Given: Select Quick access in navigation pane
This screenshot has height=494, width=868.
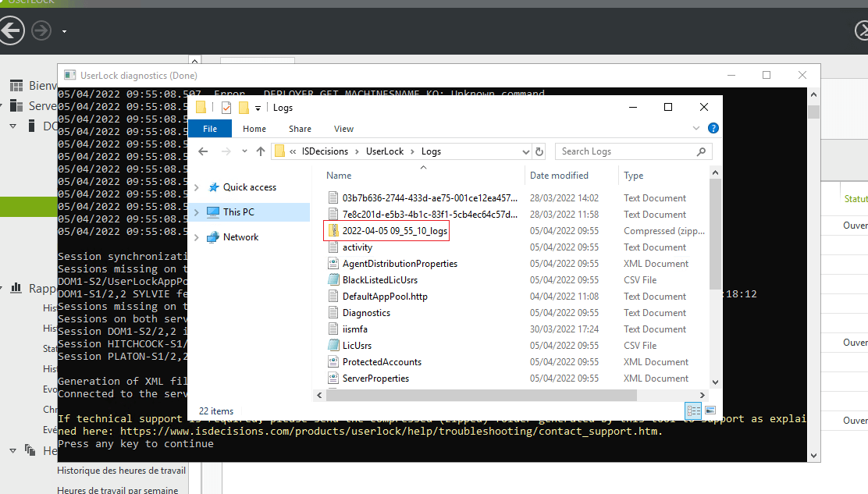Looking at the screenshot, I should click(250, 187).
